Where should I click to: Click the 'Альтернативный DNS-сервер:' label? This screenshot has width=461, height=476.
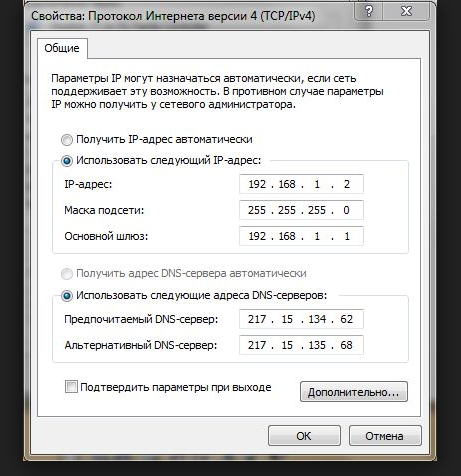tap(141, 345)
